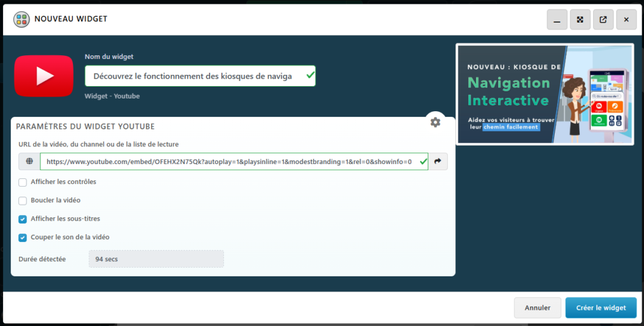644x326 pixels.
Task: Click "Créer le widget" button
Action: [x=601, y=308]
